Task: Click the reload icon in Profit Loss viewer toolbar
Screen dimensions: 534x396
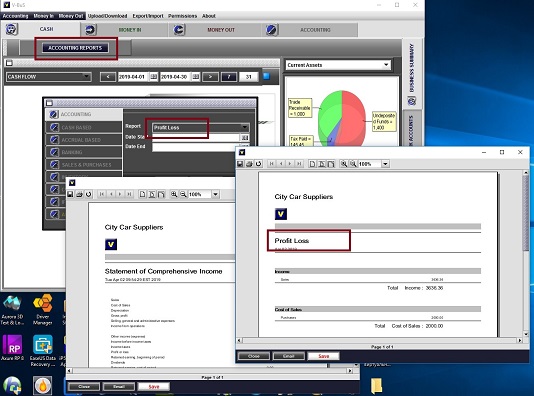Action: coord(258,164)
